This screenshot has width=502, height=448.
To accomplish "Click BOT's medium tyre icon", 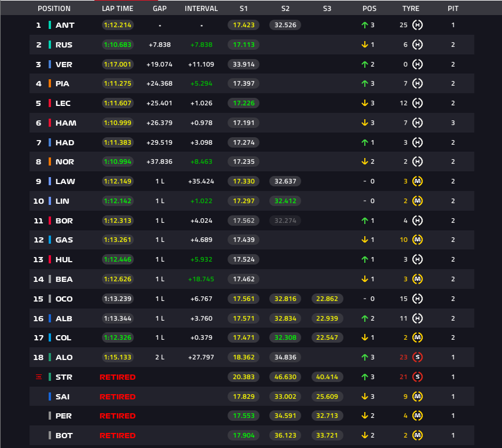I will point(417,435).
